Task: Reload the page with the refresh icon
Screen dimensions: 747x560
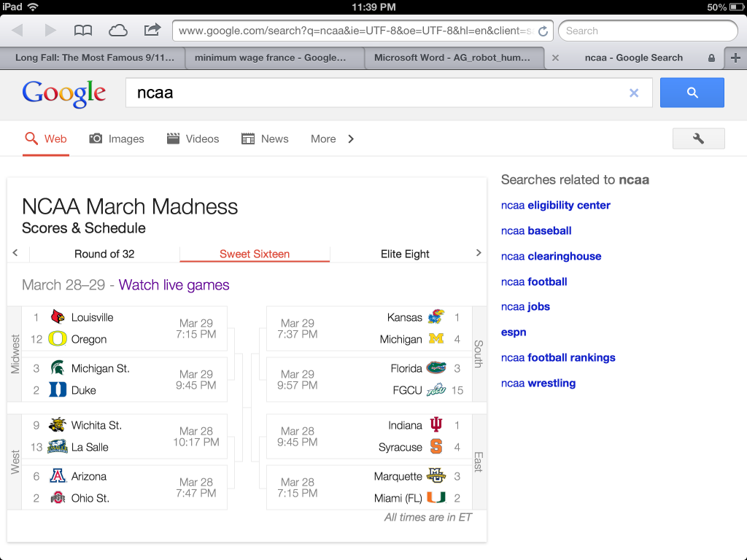Action: coord(543,31)
